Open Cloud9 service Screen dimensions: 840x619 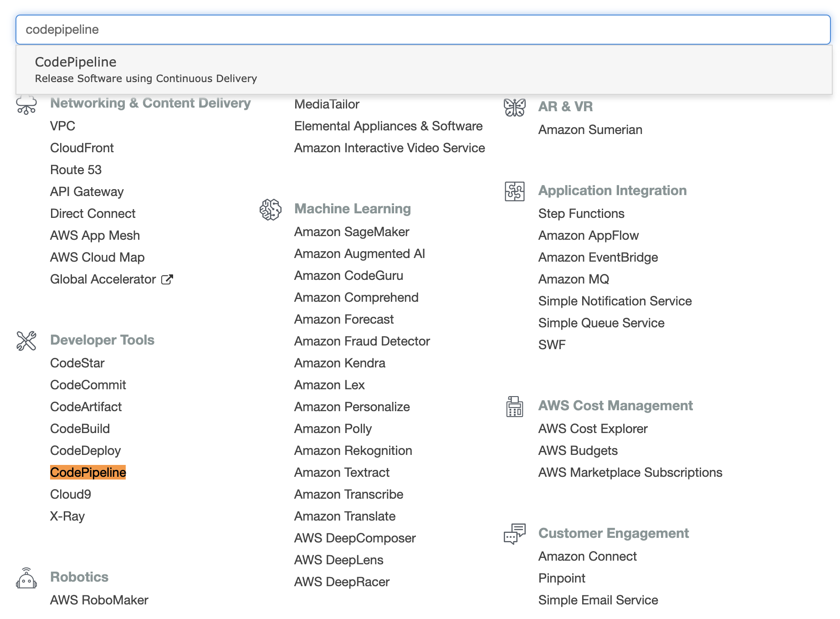pos(71,494)
